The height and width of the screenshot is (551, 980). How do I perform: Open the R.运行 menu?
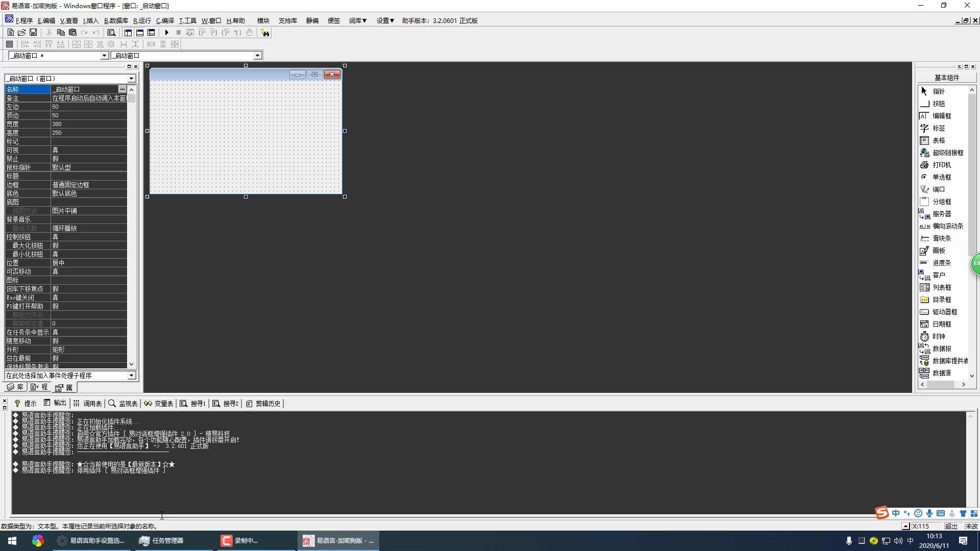tap(142, 21)
